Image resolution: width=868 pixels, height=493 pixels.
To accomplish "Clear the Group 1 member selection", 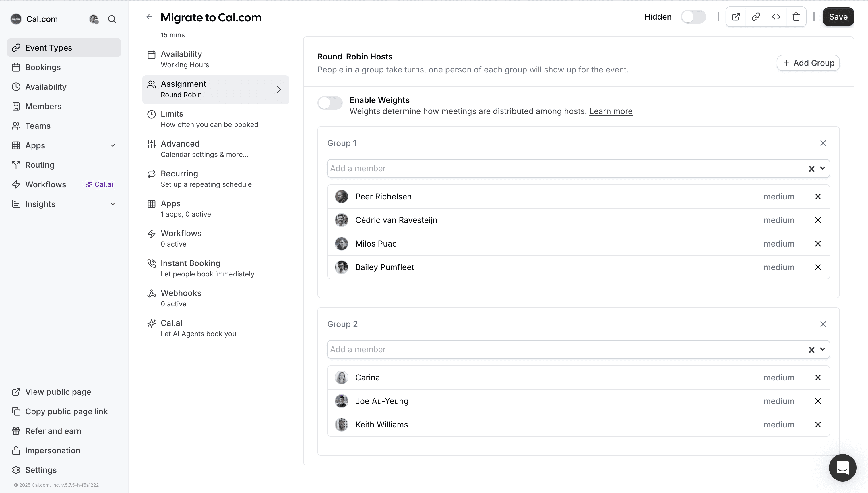I will (x=811, y=169).
